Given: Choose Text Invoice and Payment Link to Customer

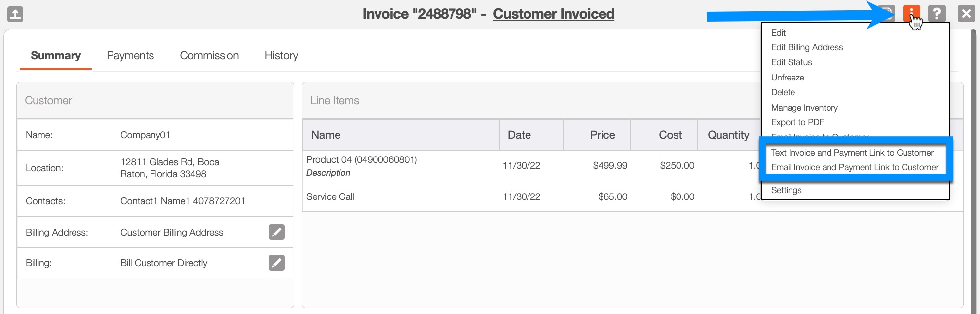Looking at the screenshot, I should point(852,153).
